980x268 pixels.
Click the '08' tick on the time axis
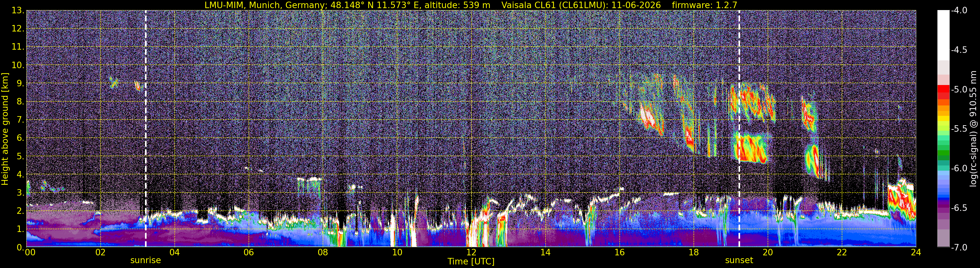point(323,252)
